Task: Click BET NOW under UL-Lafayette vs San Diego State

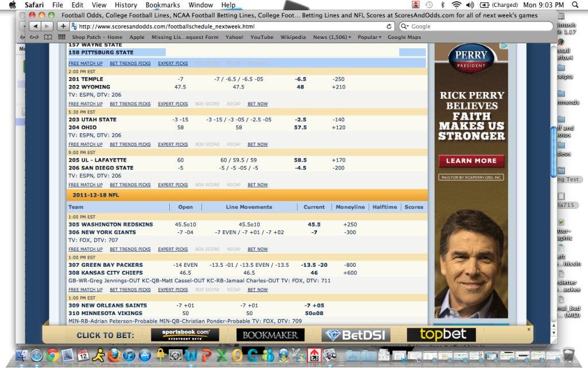Action: pyautogui.click(x=258, y=185)
